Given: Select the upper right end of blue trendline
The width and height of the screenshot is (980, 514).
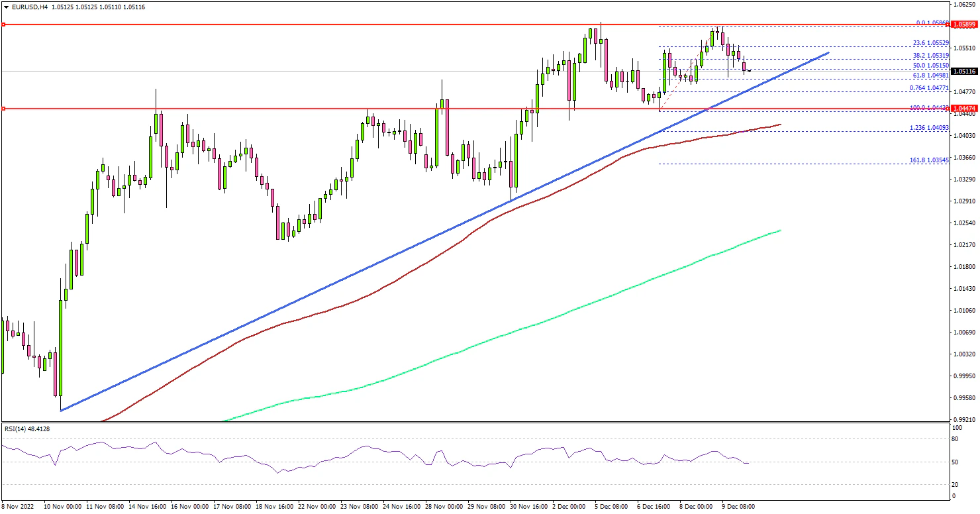Looking at the screenshot, I should [x=828, y=52].
